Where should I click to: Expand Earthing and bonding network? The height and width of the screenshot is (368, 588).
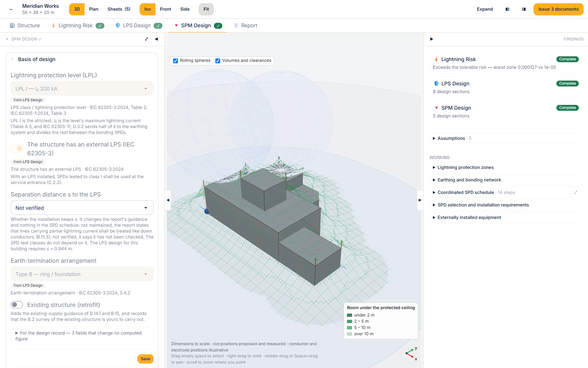pos(506,180)
